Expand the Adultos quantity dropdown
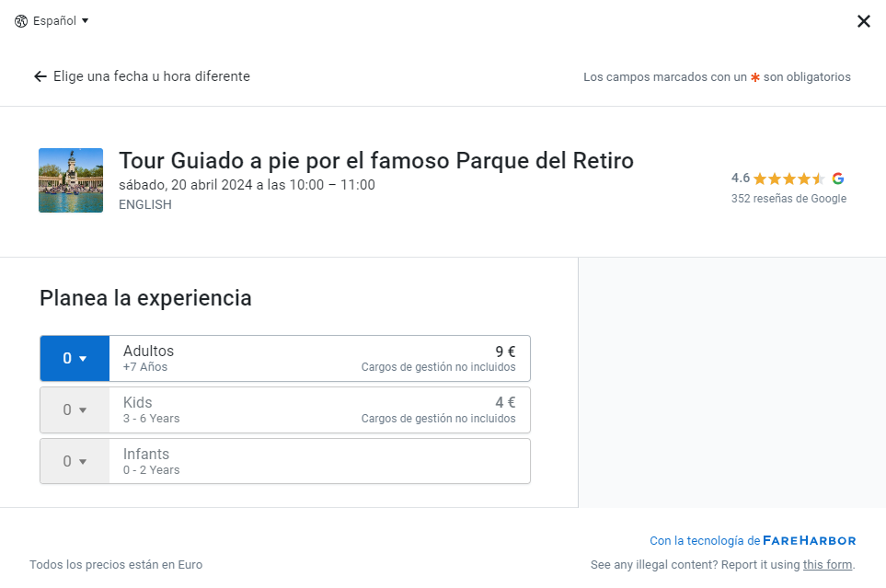Viewport: 886px width, 588px height. point(75,358)
